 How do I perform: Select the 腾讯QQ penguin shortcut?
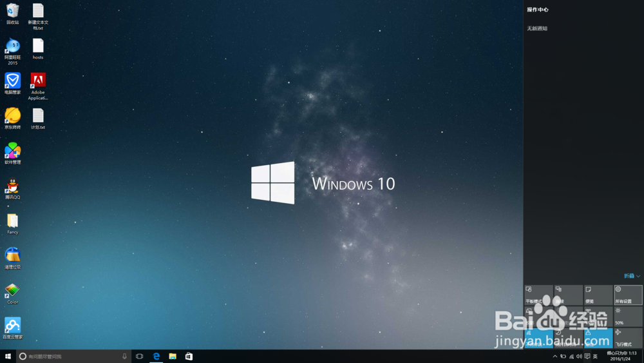[x=13, y=189]
